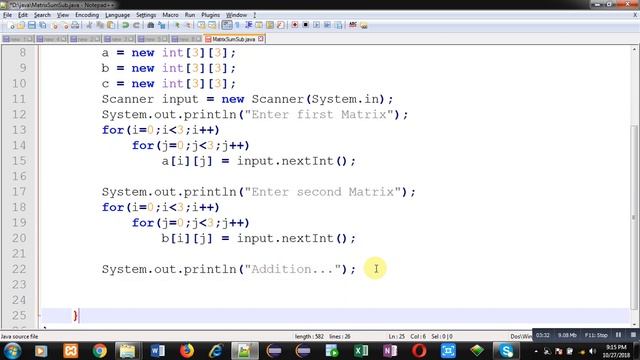
Task: Open the Search menu
Action: tap(42, 15)
